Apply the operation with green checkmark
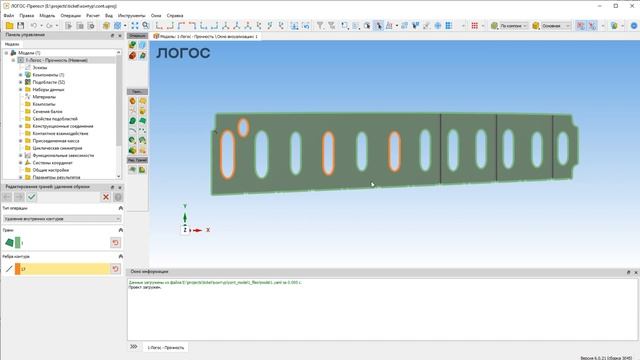This screenshot has width=640, height=360. [31, 197]
